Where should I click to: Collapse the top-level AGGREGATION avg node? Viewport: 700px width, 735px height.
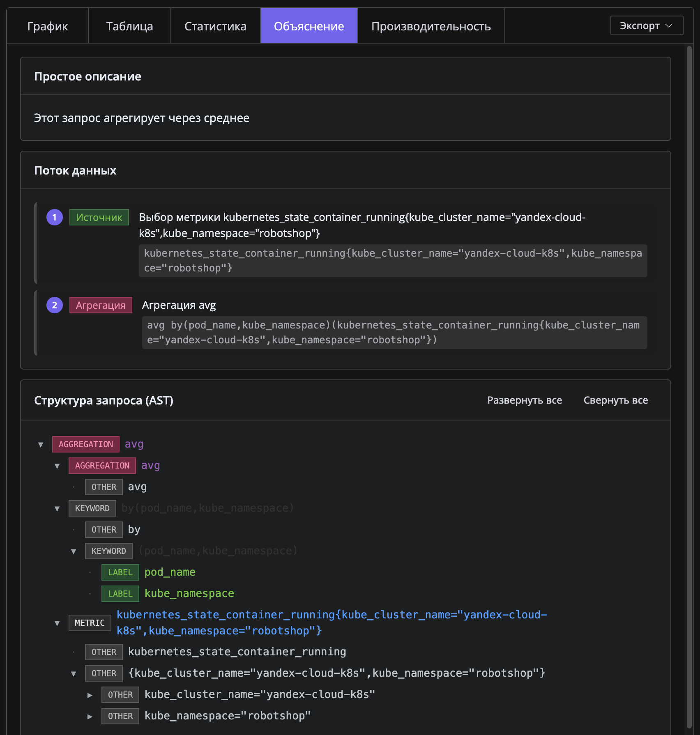[x=41, y=445]
